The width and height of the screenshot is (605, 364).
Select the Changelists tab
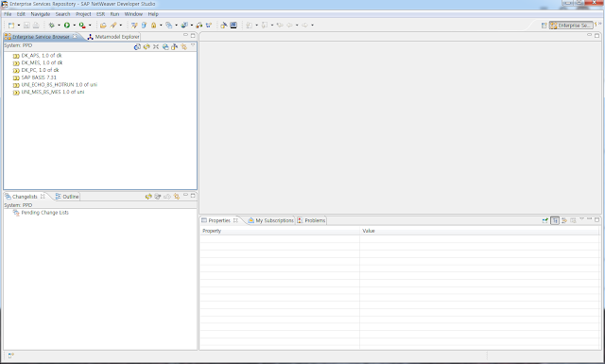(25, 197)
